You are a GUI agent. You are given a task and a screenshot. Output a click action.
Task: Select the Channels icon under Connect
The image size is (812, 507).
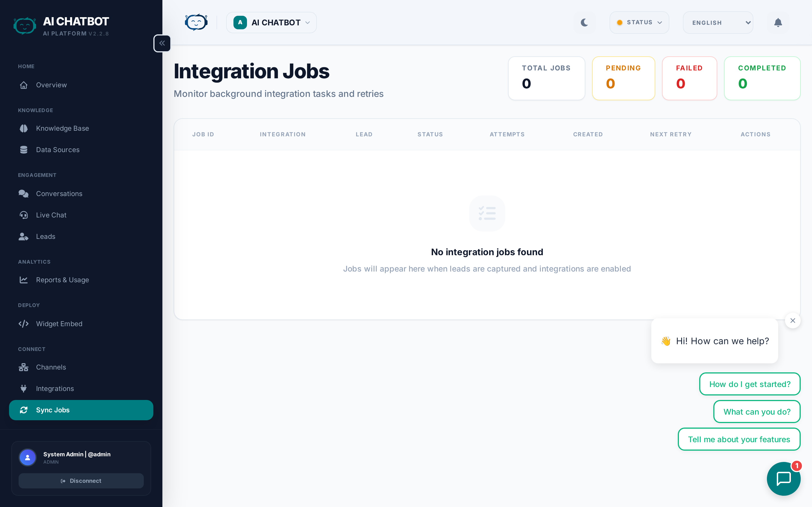coord(23,367)
